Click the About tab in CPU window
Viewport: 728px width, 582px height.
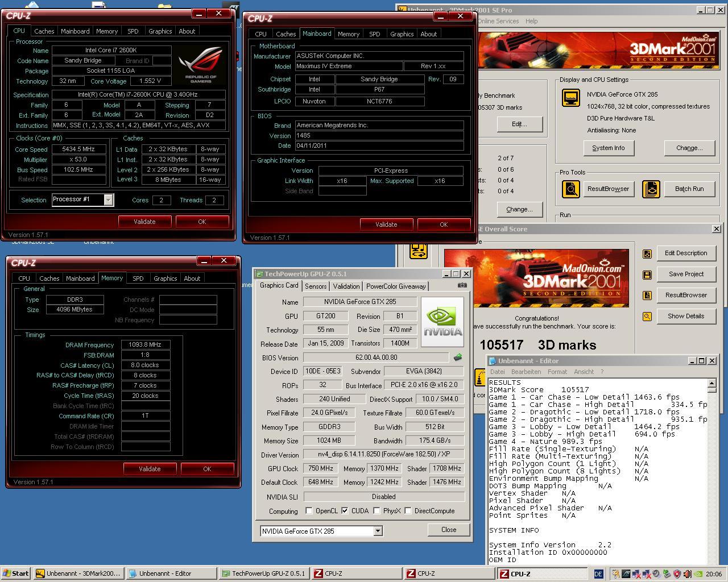187,31
